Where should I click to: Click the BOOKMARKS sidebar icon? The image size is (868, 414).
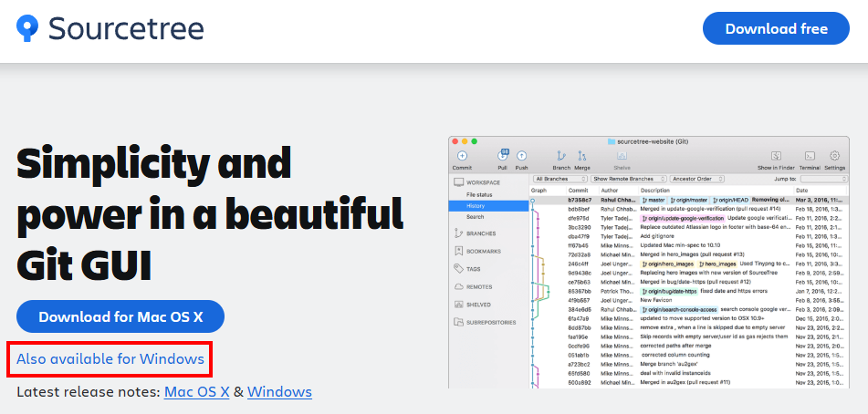coord(458,251)
